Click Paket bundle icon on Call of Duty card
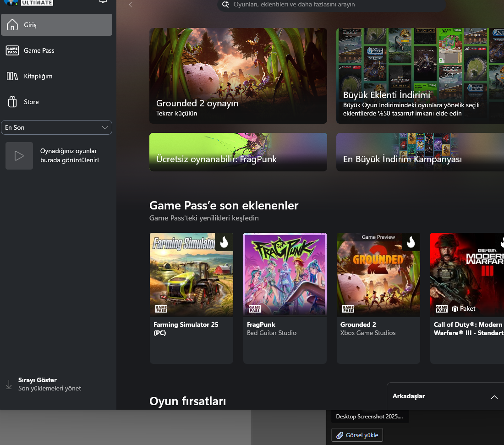504x445 pixels. 455,309
